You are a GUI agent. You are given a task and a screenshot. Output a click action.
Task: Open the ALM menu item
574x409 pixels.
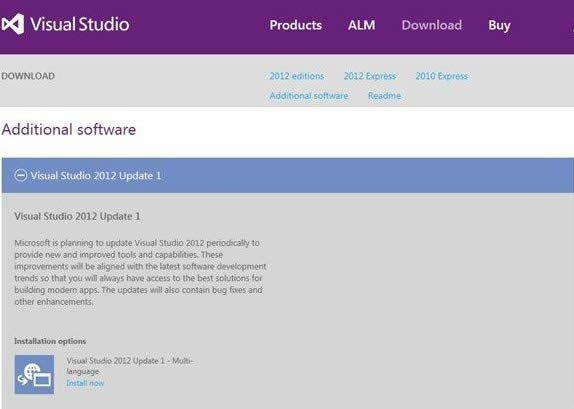361,25
